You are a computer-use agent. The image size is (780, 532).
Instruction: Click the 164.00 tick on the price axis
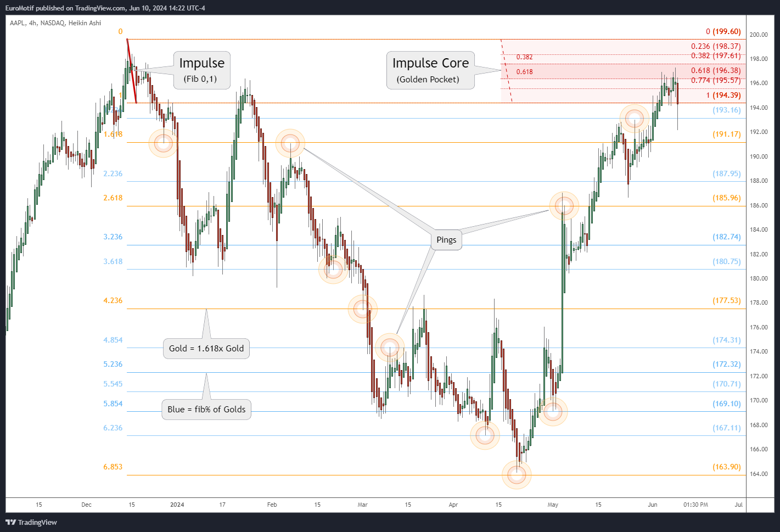[x=759, y=474]
